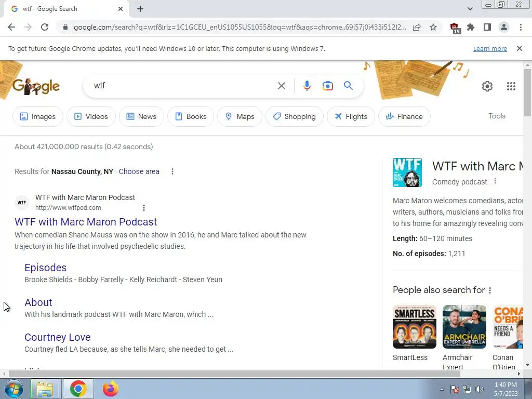Open the Chrome profile avatar
Viewport: 532px width, 399px height.
pos(504,27)
